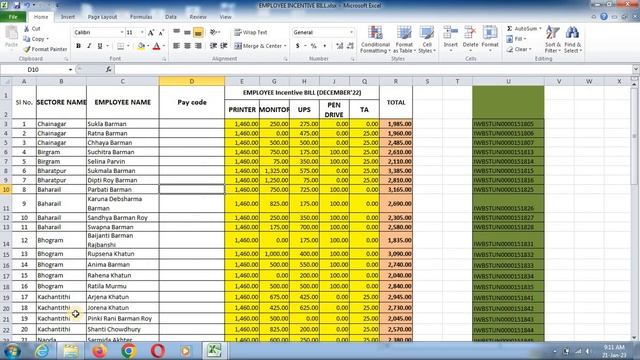Open Google Chrome from the taskbar
This screenshot has height=360, width=640.
coord(129,351)
